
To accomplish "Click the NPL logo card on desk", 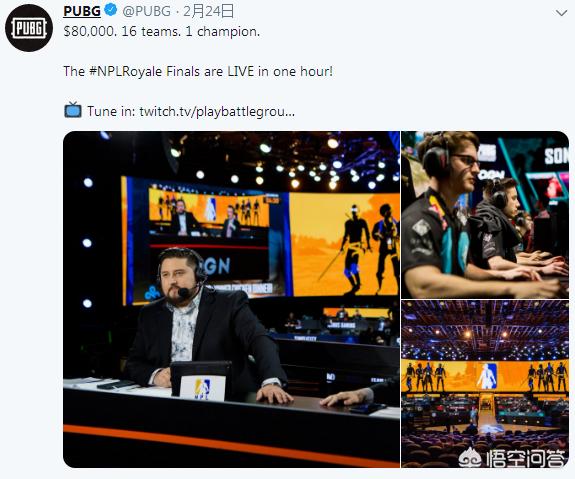I will click(x=202, y=388).
